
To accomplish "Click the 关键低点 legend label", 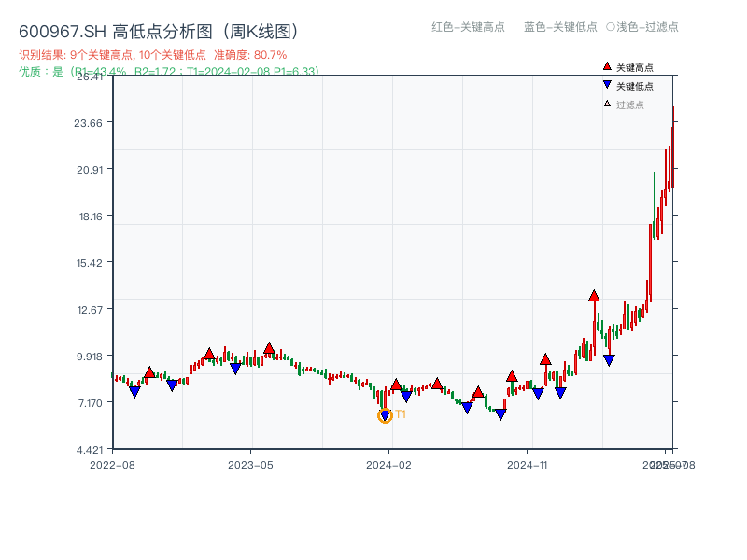I will click(x=635, y=86).
